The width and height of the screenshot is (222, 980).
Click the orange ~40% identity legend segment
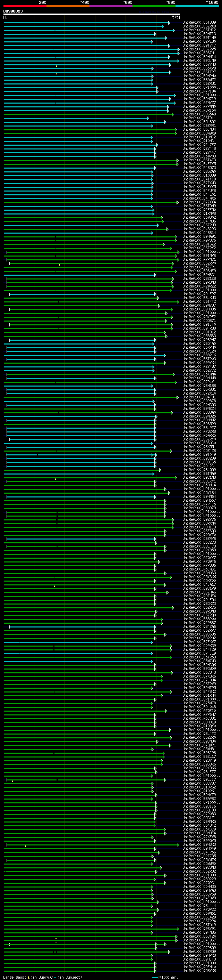pos(68,6)
